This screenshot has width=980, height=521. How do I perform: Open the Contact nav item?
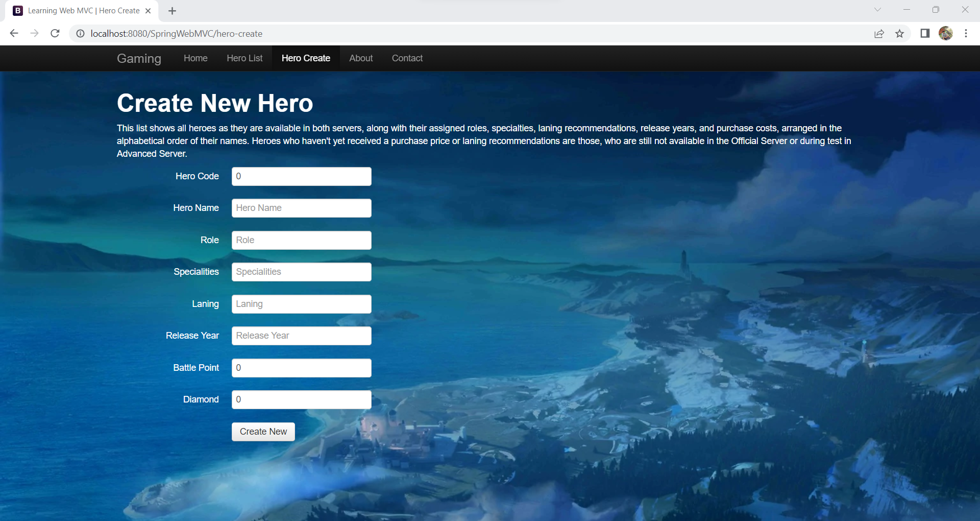pos(407,58)
